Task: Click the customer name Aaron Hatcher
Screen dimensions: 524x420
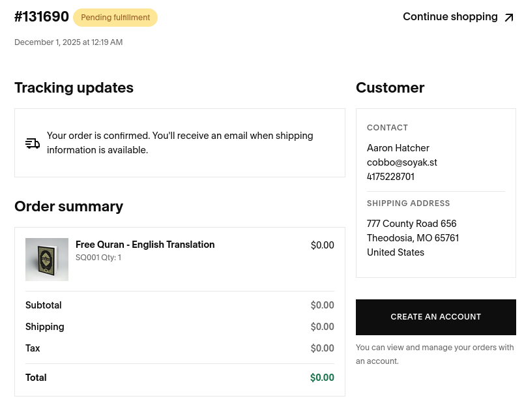Action: coord(398,148)
